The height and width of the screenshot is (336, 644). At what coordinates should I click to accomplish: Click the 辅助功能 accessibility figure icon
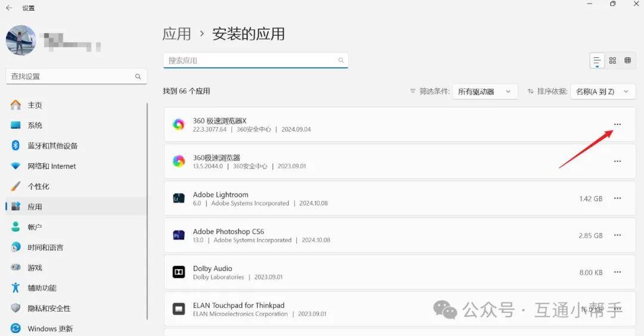click(16, 288)
